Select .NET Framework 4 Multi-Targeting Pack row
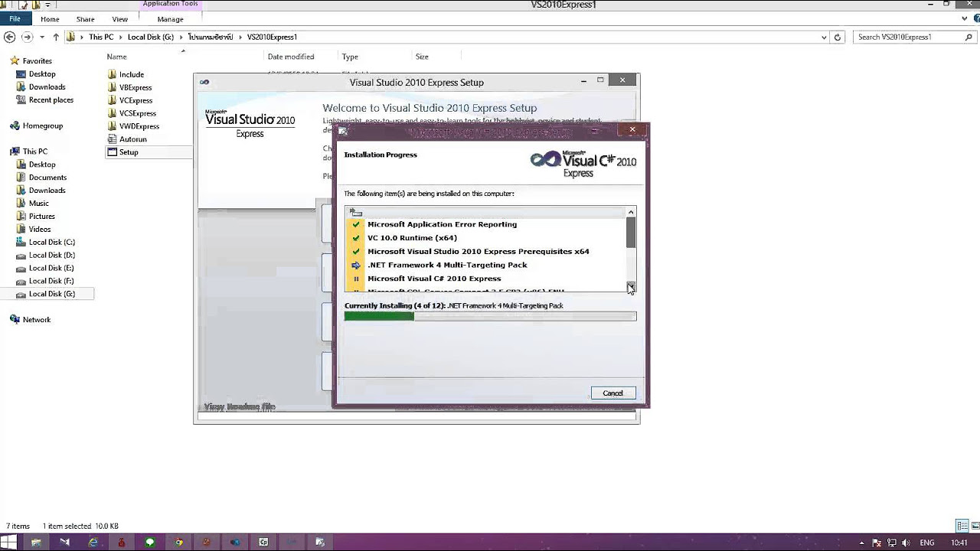This screenshot has height=551, width=980. (x=485, y=265)
